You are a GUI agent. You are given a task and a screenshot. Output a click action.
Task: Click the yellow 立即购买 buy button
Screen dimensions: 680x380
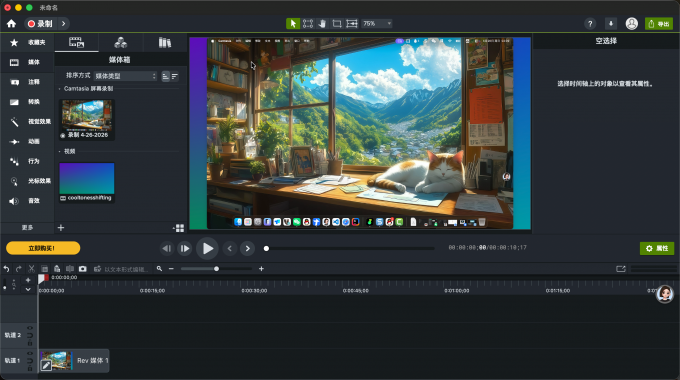[x=43, y=248]
